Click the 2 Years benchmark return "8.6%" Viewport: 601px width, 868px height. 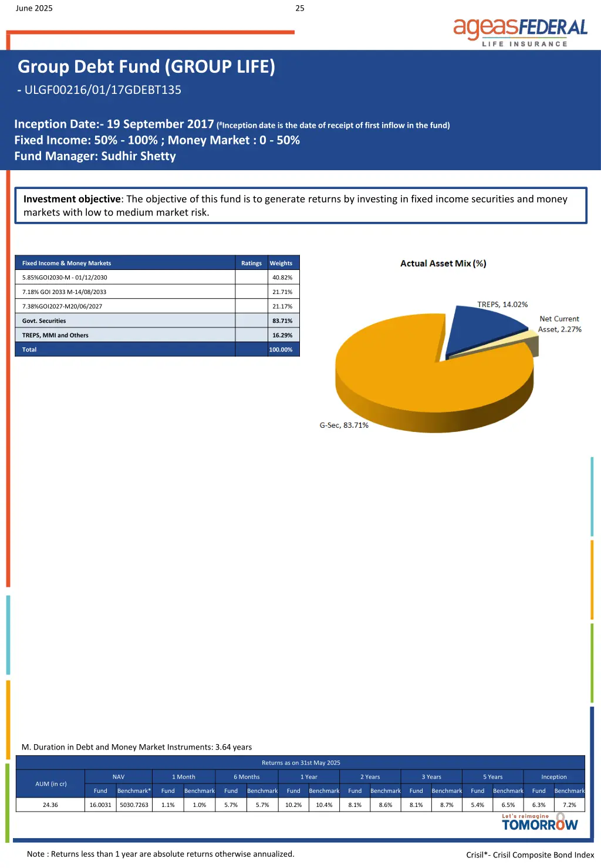click(x=386, y=805)
